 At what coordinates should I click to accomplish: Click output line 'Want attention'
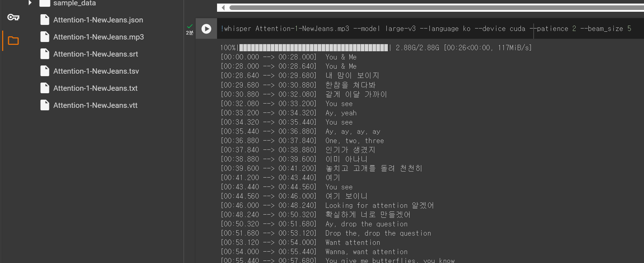pyautogui.click(x=353, y=242)
